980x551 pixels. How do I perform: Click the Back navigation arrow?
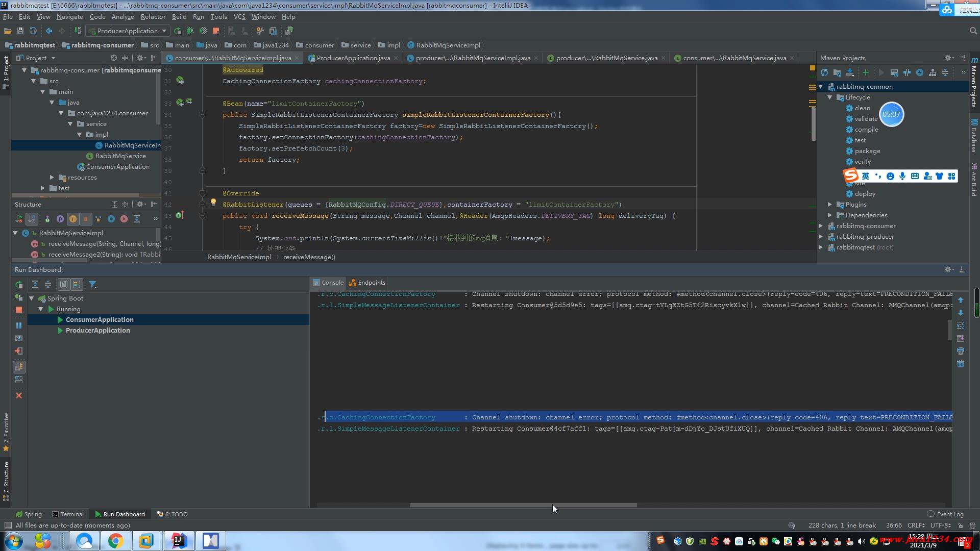coord(49,31)
